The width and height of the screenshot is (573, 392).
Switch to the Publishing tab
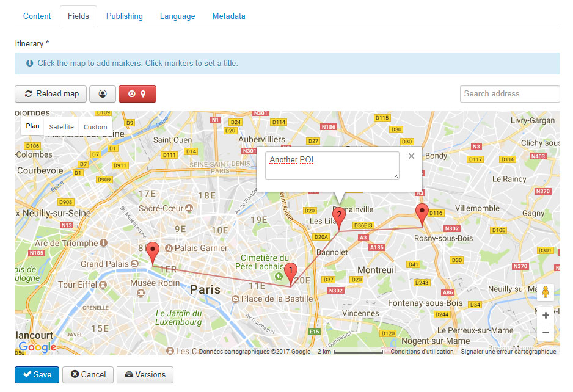(x=124, y=16)
